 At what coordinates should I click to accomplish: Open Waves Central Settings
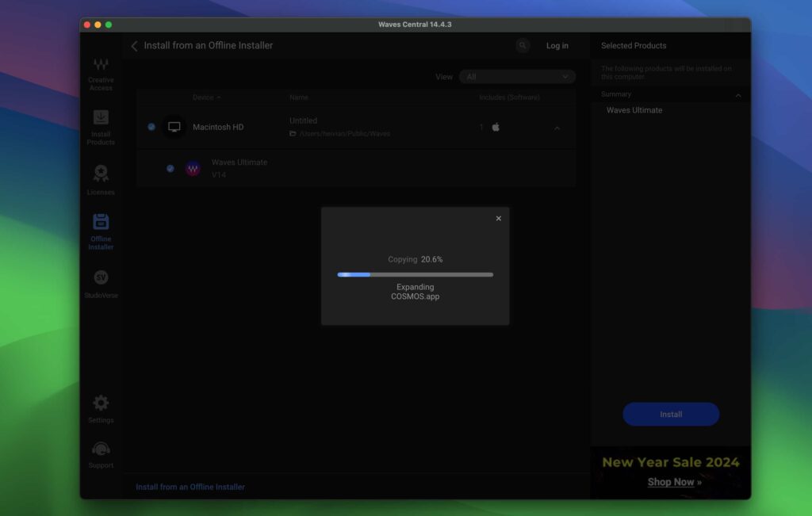click(101, 407)
